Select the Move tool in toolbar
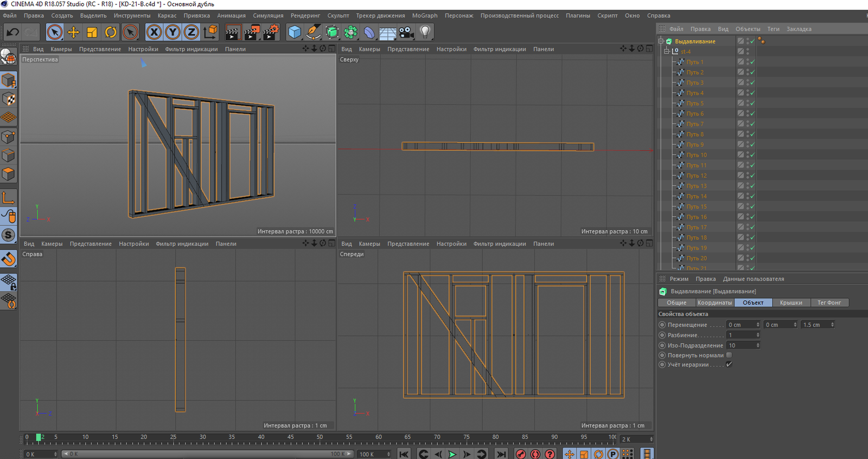The image size is (868, 459). pyautogui.click(x=73, y=33)
